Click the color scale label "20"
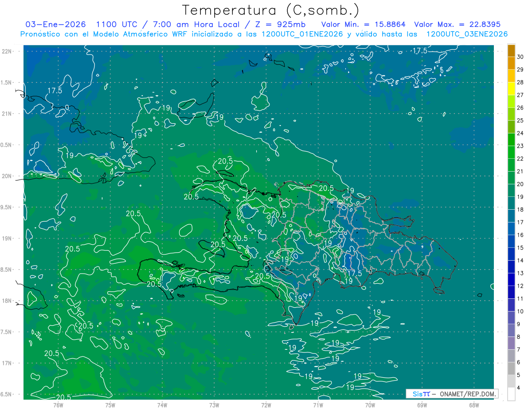The height and width of the screenshot is (411, 532). [x=520, y=184]
